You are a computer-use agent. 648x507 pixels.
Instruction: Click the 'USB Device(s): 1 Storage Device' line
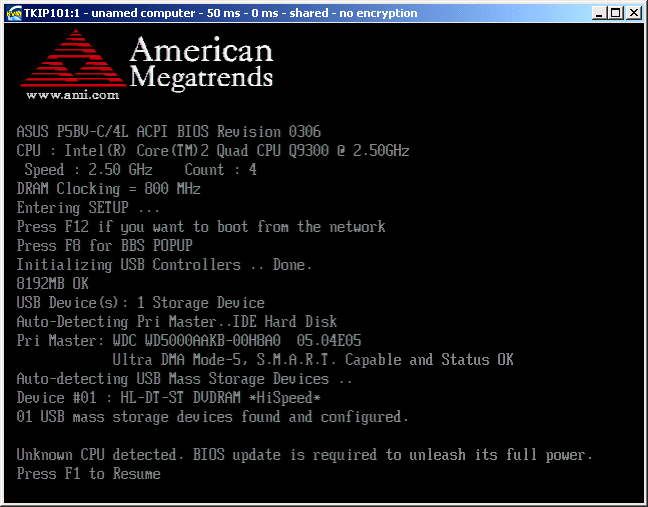[x=141, y=302]
